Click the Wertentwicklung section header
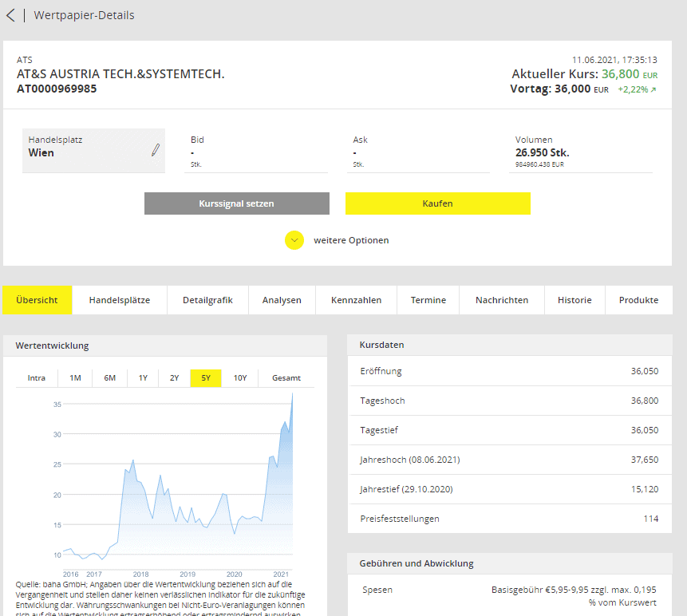The height and width of the screenshot is (616, 687). pyautogui.click(x=165, y=346)
